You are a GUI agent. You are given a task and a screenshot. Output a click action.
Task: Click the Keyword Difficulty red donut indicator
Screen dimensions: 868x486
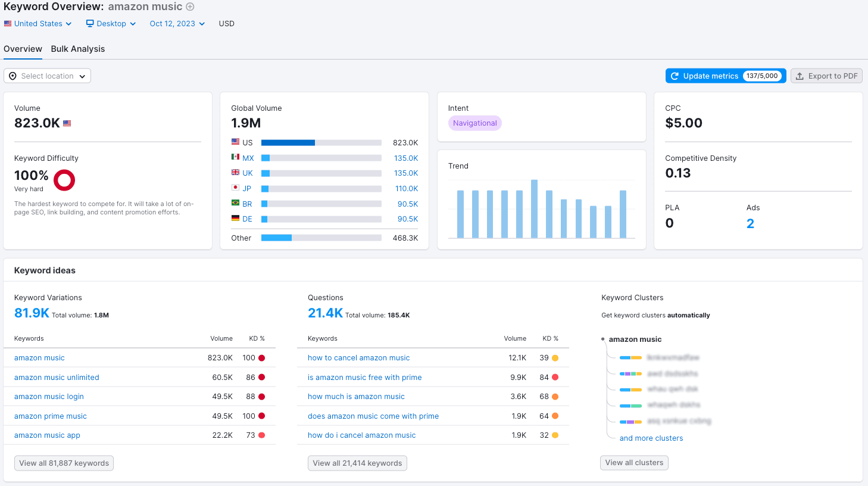click(64, 180)
